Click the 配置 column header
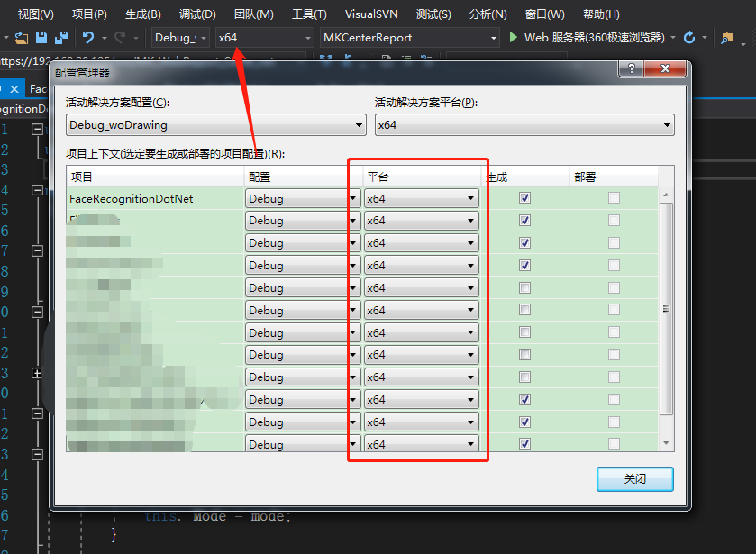 coord(304,177)
